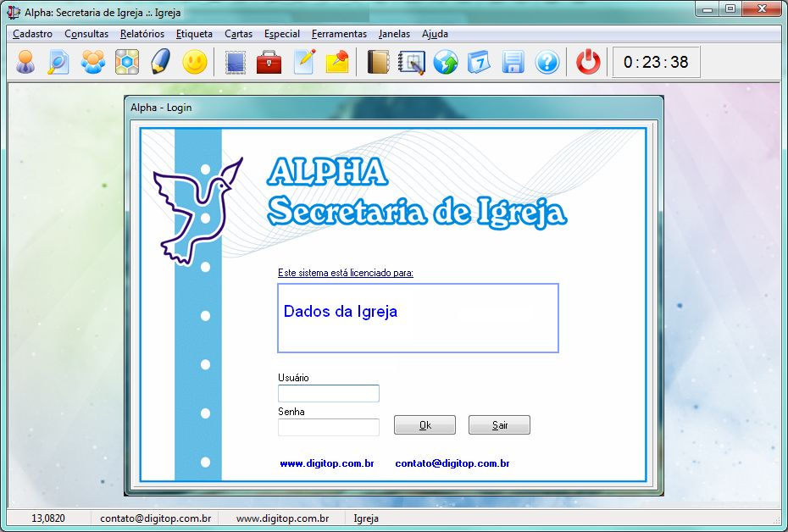Open the Ferramentas menu
788x532 pixels.
point(339,34)
